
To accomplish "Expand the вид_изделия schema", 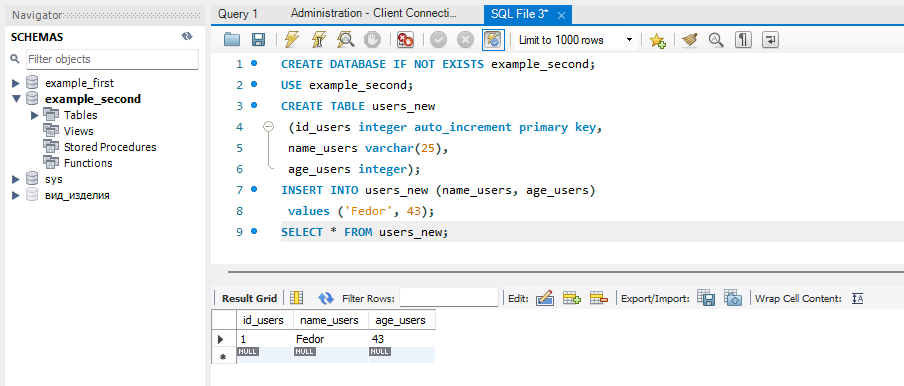I will click(x=16, y=195).
